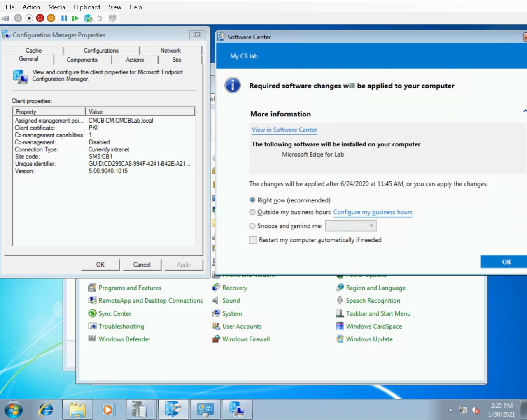Select Outside my business hours option
527x420 pixels.
pos(252,212)
